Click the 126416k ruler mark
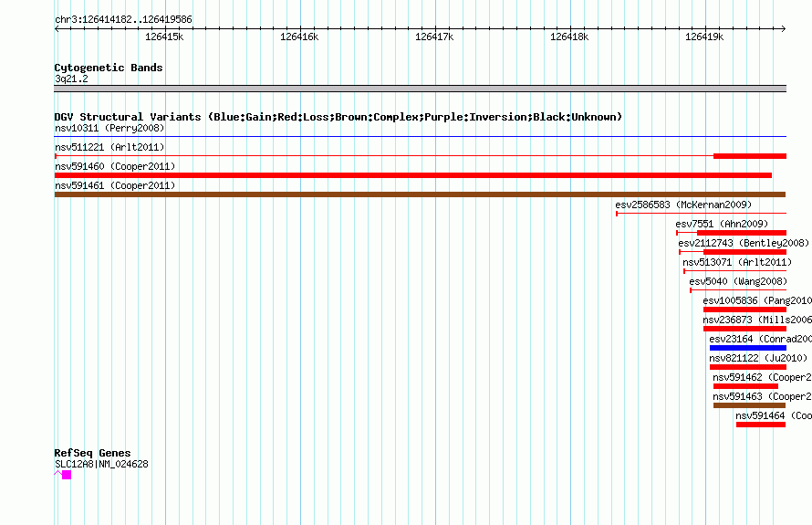812x525 pixels. pyautogui.click(x=299, y=37)
